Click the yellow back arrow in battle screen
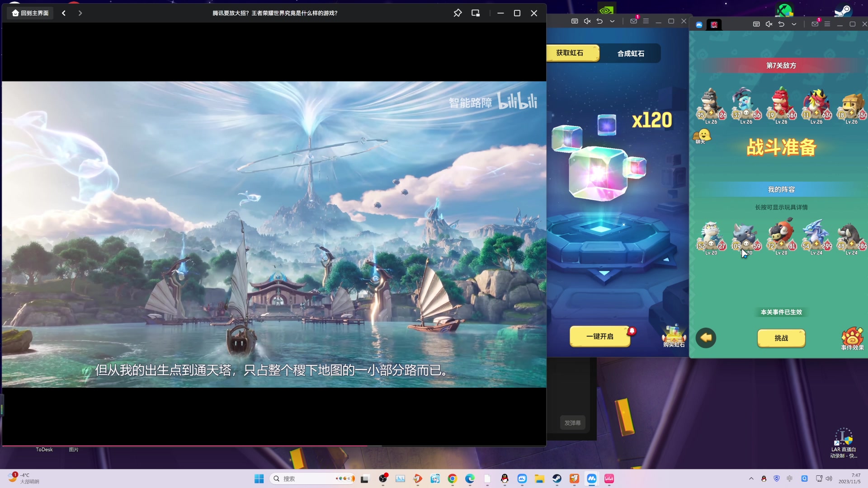This screenshot has height=488, width=868. pyautogui.click(x=706, y=338)
